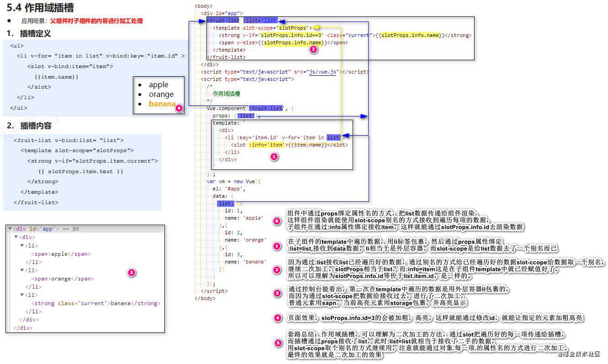This screenshot has width=608, height=364.
Task: Select the <span>apple</span> row in DevTools
Action: (61, 254)
